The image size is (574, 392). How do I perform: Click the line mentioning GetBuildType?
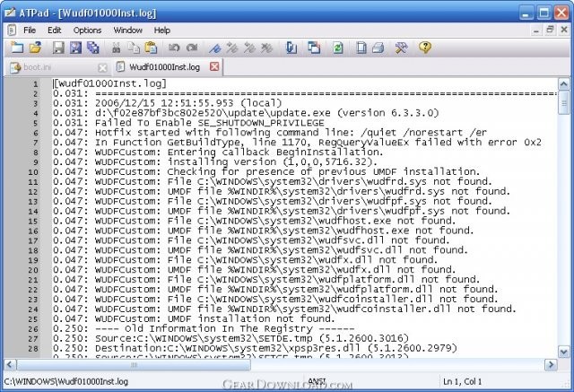pos(297,143)
